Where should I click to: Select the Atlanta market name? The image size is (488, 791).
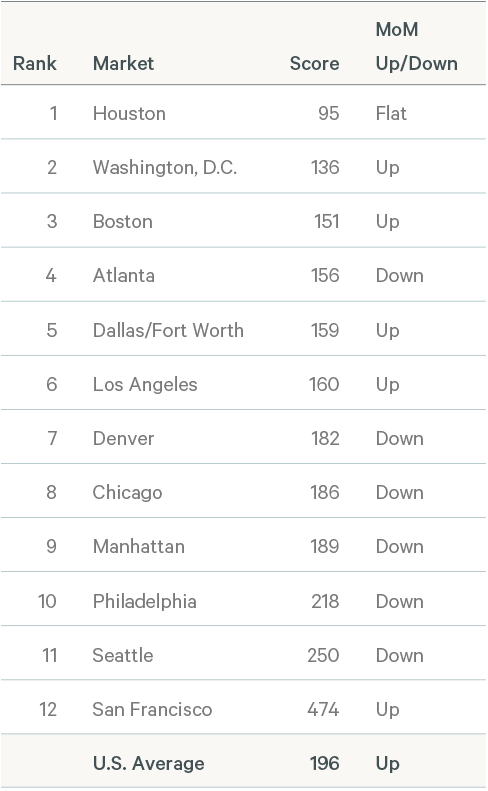(x=124, y=275)
